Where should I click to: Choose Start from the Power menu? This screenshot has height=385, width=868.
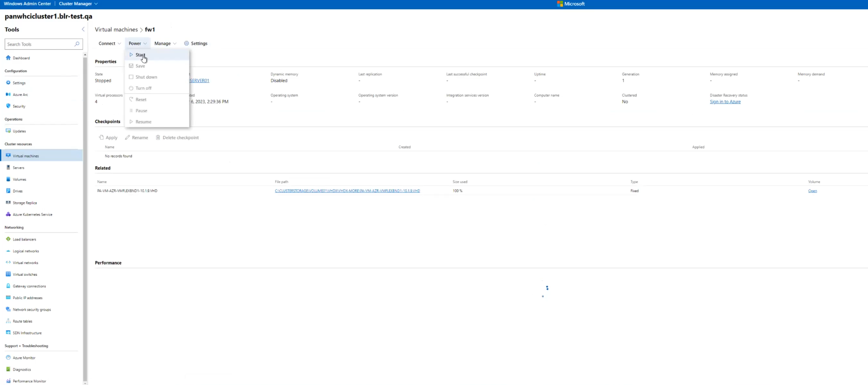[x=140, y=55]
